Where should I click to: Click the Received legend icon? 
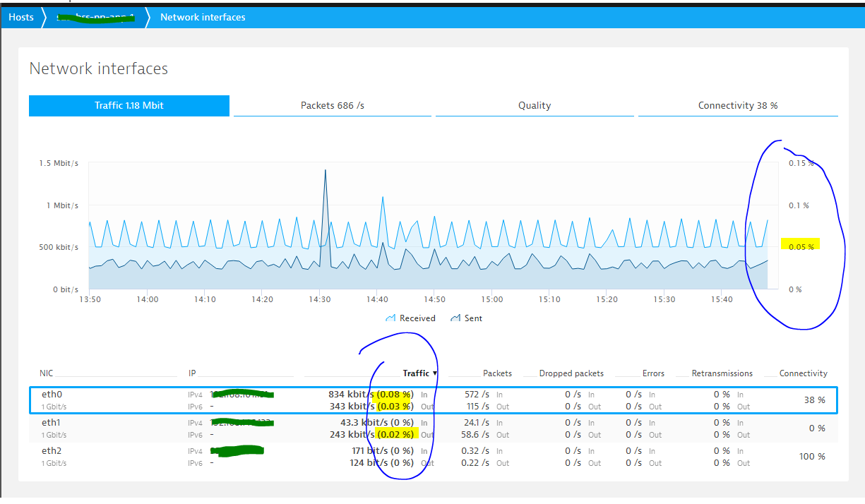[390, 318]
